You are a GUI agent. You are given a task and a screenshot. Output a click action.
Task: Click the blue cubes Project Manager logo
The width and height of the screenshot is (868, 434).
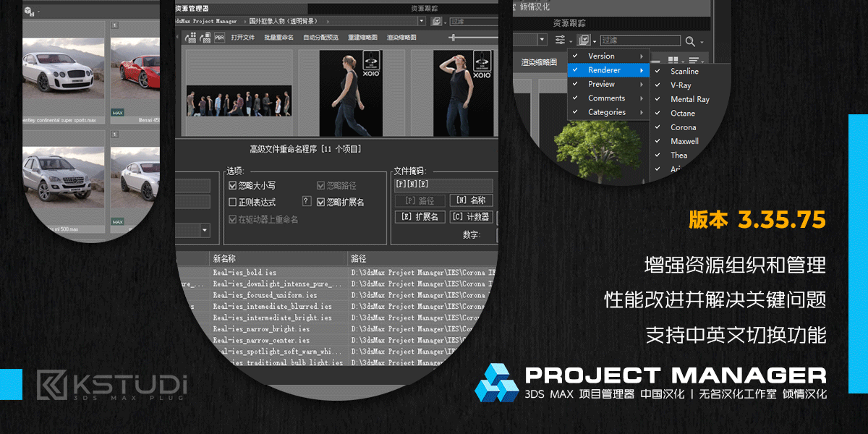pos(496,382)
